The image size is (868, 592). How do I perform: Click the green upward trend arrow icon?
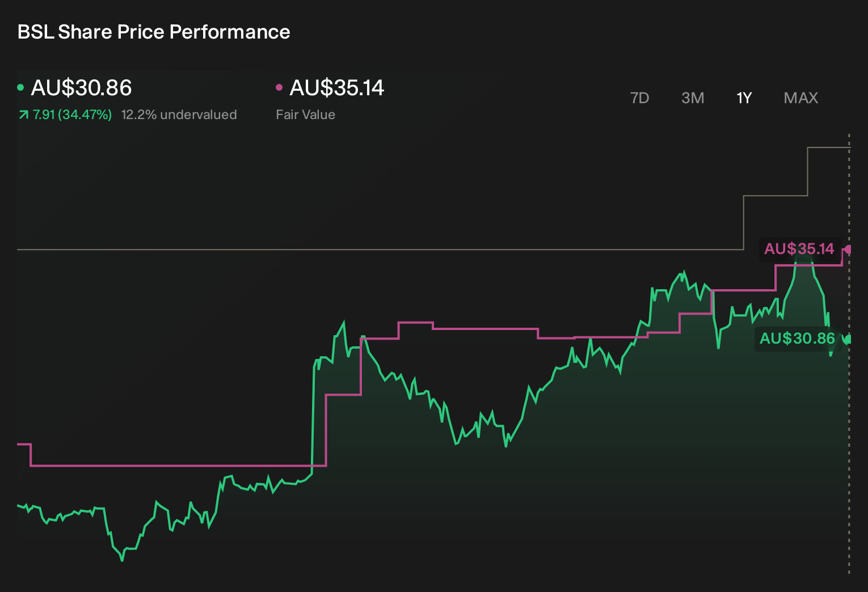[x=23, y=115]
